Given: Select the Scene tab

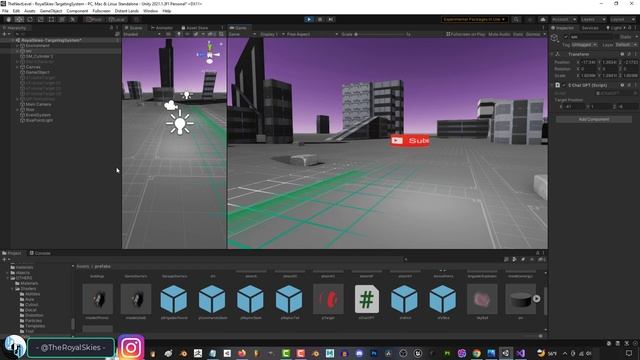Looking at the screenshot, I should click(134, 28).
